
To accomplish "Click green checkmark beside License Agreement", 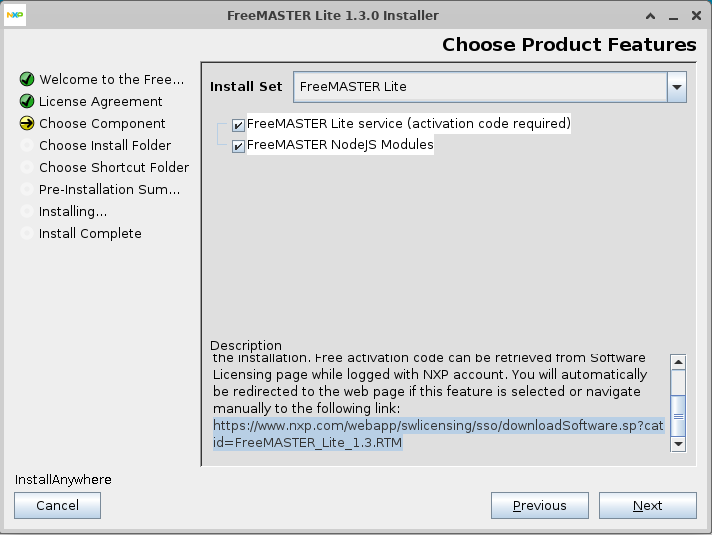I will click(27, 102).
